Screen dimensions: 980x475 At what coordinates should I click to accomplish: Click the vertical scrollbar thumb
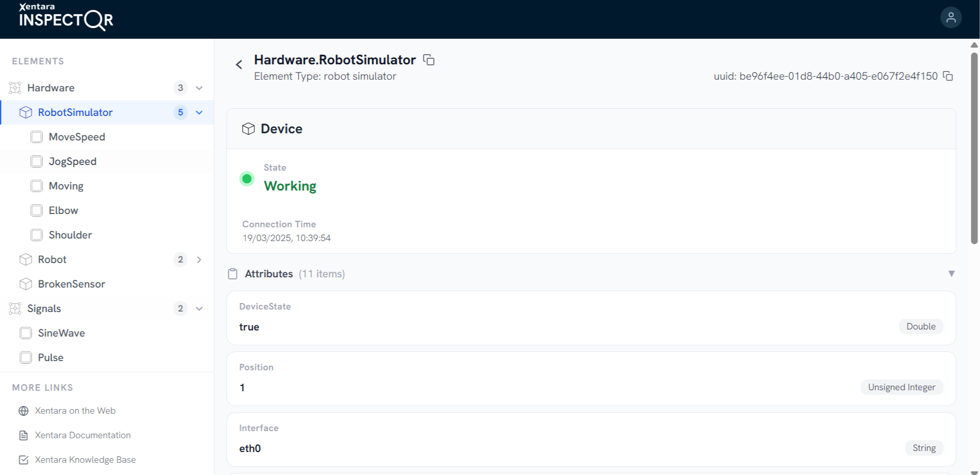coord(974,148)
